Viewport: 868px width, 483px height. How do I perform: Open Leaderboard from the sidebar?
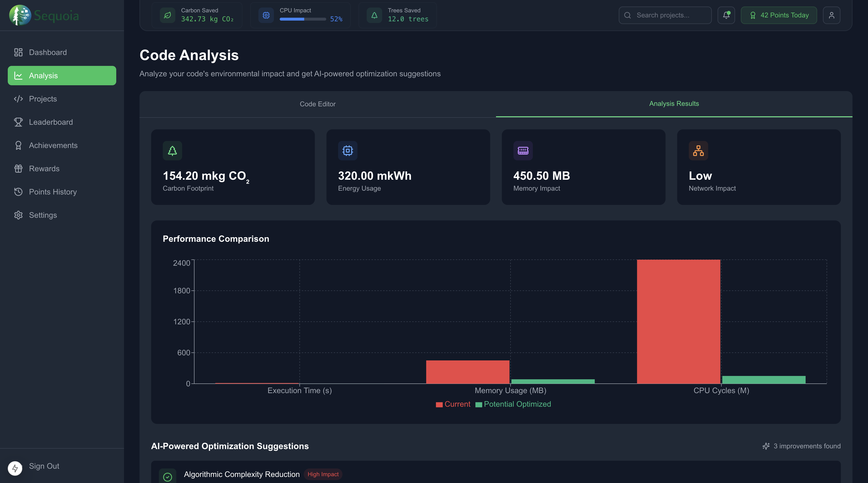51,122
